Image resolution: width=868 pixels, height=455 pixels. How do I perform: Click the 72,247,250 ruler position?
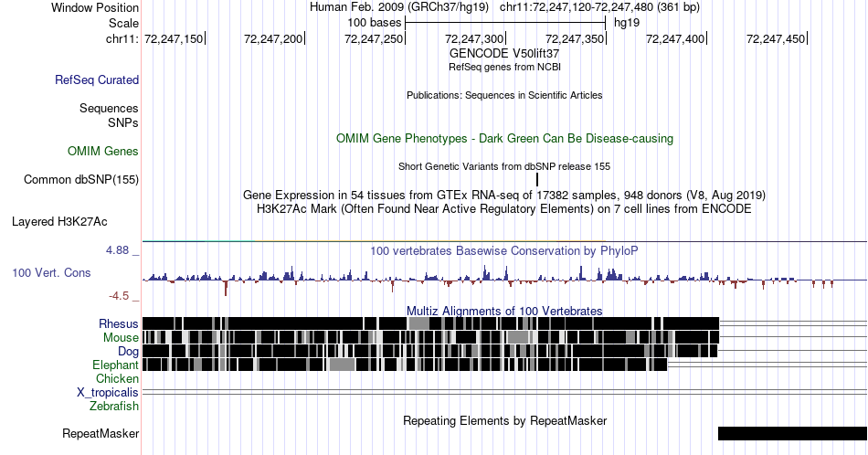374,38
